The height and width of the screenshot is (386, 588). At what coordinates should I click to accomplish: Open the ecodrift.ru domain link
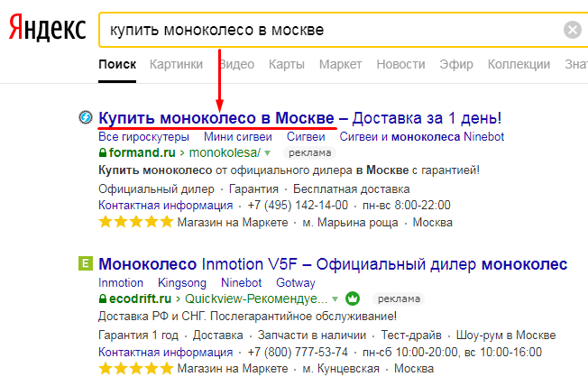(140, 299)
